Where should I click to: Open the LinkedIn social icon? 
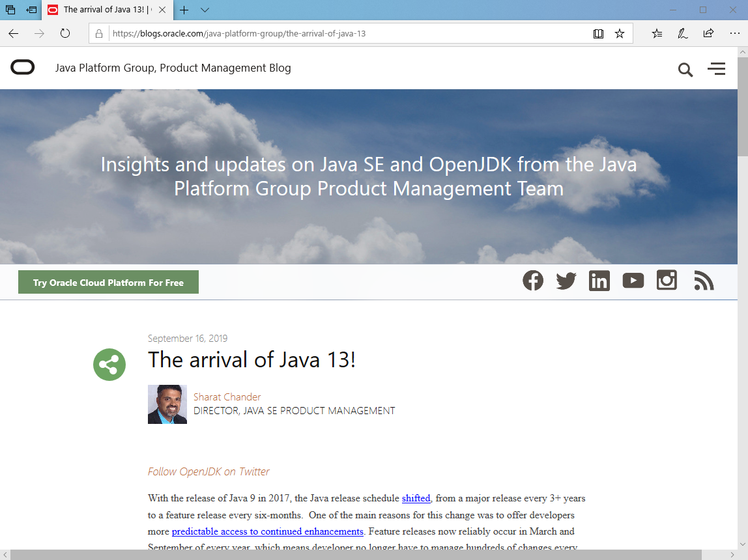(599, 280)
